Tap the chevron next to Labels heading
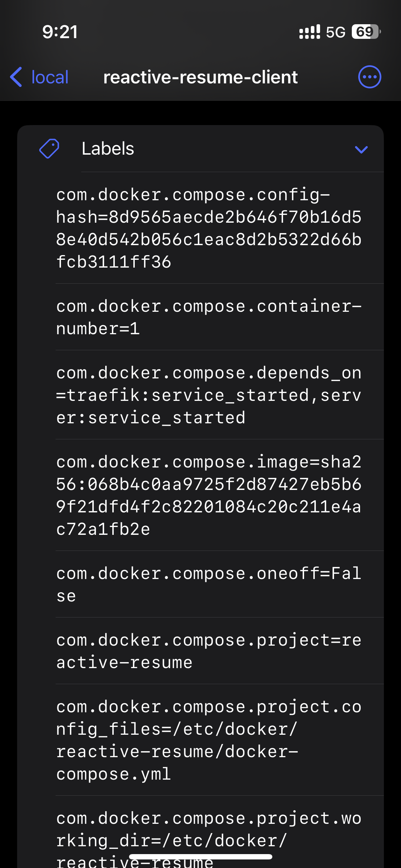 coord(361,150)
